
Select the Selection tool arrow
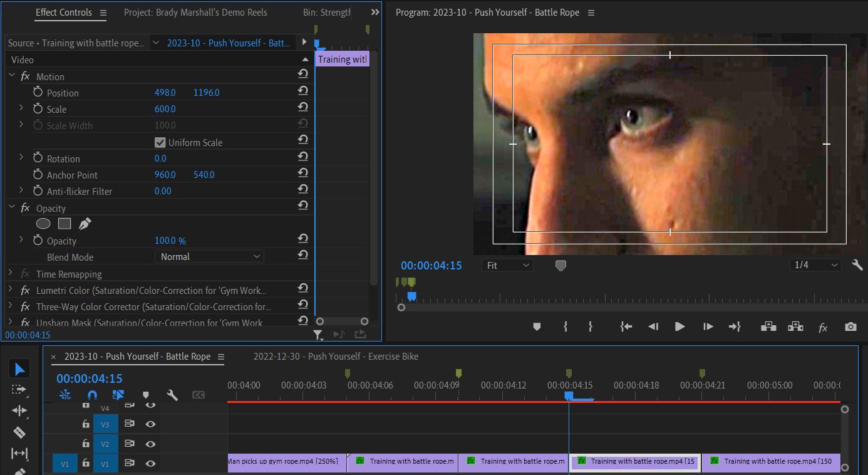(x=19, y=368)
